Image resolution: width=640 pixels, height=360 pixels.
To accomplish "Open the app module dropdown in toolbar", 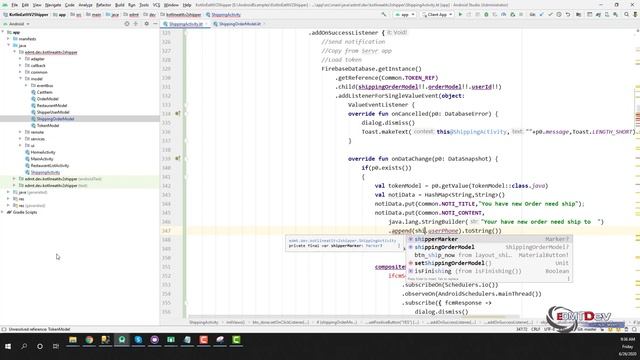I will [404, 14].
